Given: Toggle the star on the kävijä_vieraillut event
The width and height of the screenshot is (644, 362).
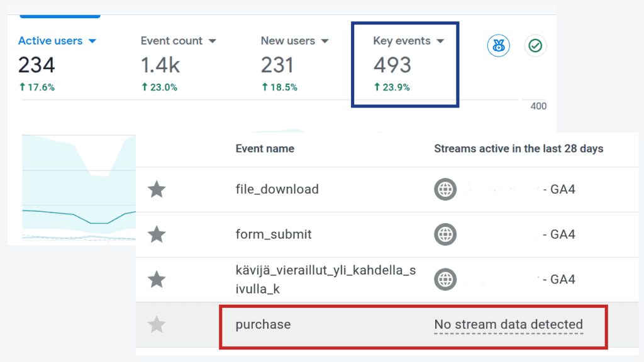Looking at the screenshot, I should pos(157,279).
